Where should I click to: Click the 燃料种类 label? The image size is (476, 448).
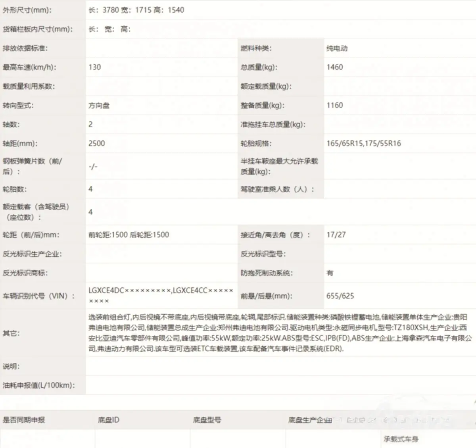(x=255, y=48)
